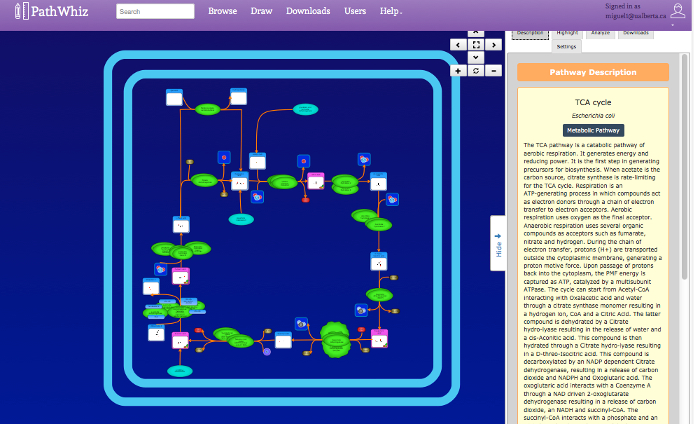700x424 pixels.
Task: Click the PathWhiz logo
Action: coord(51,11)
